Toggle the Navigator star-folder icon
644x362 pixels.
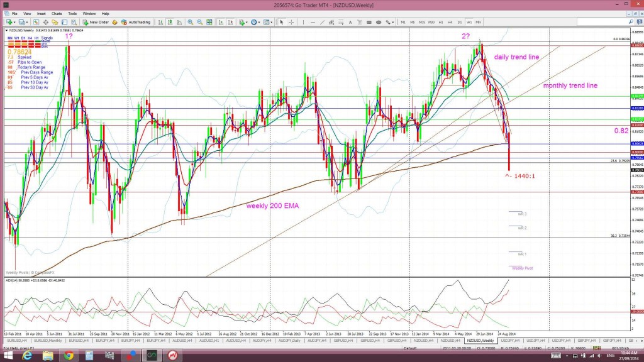click(55, 22)
